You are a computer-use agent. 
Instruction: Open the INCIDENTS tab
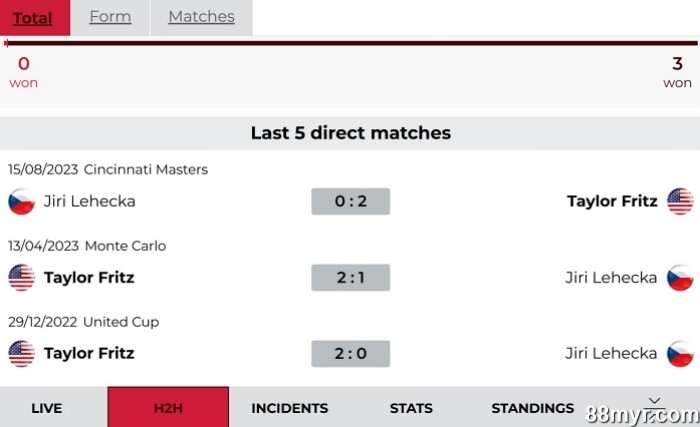(x=289, y=408)
